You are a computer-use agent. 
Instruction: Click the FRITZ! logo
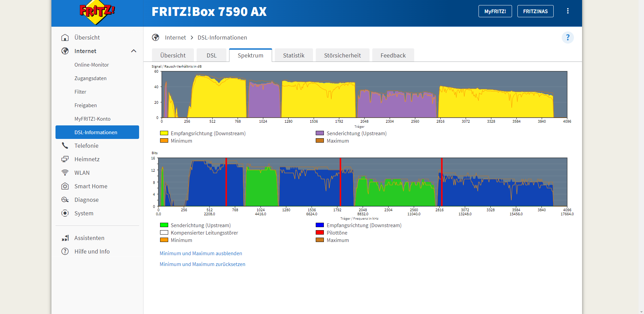tap(97, 12)
